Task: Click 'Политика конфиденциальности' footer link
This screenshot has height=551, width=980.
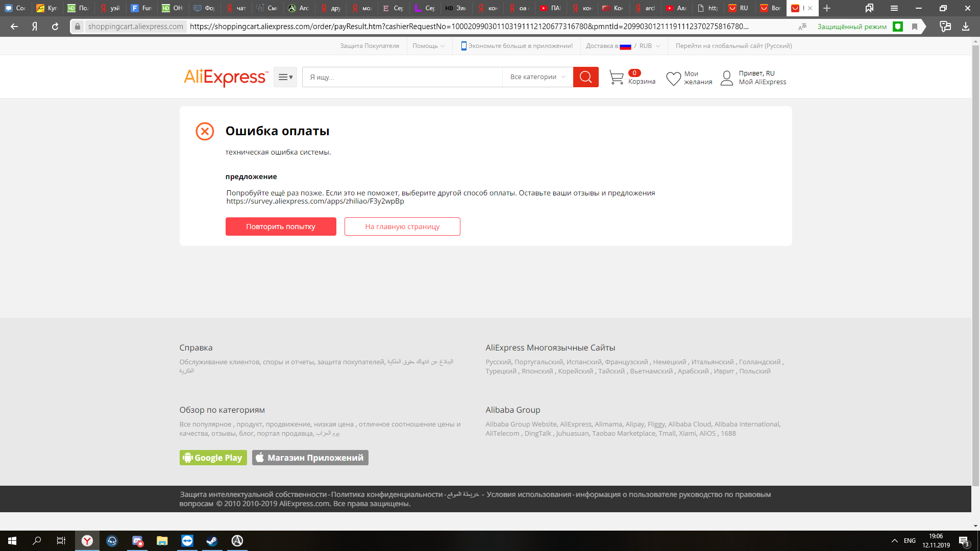Action: 387,495
